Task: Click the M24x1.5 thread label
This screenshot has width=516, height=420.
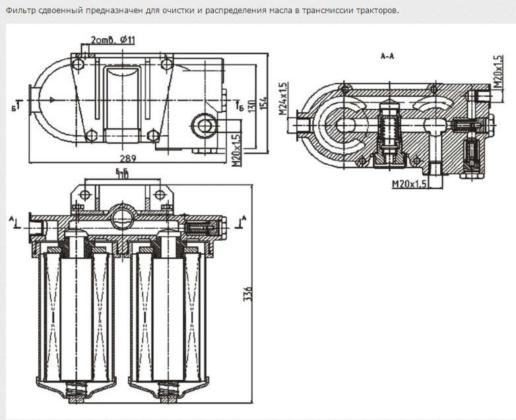Action: [283, 99]
